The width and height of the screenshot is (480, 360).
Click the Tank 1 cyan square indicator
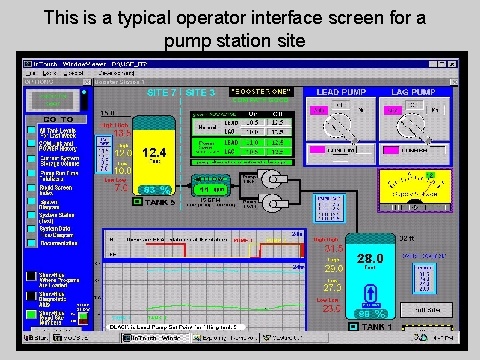click(353, 326)
